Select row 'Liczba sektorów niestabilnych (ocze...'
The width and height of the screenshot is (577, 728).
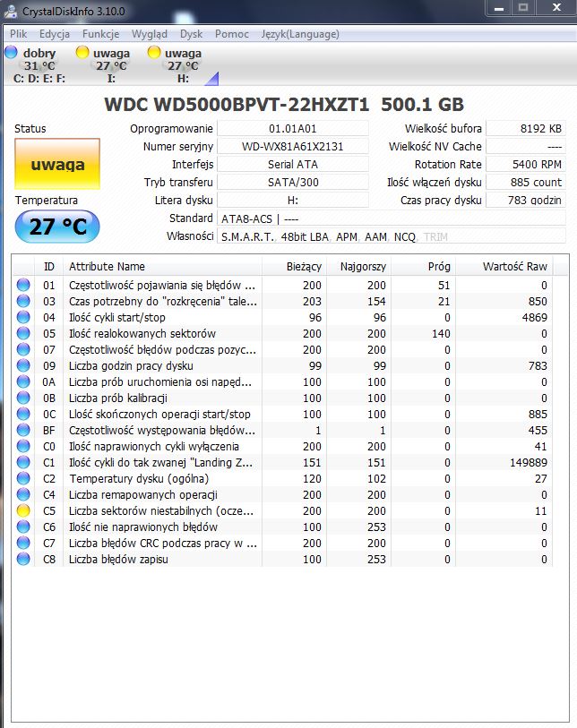pyautogui.click(x=282, y=510)
